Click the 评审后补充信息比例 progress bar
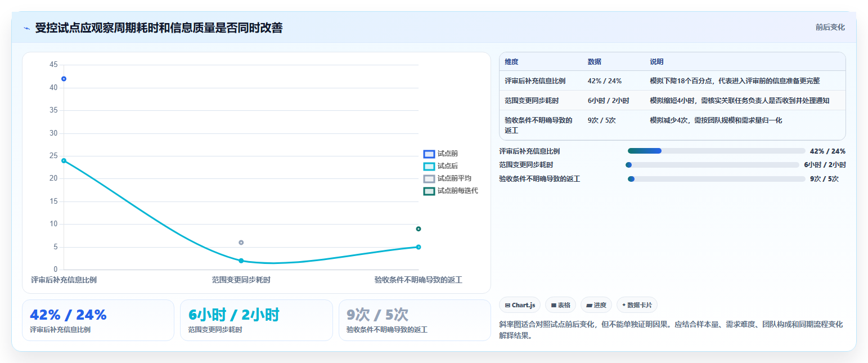The image size is (868, 363). pyautogui.click(x=717, y=151)
